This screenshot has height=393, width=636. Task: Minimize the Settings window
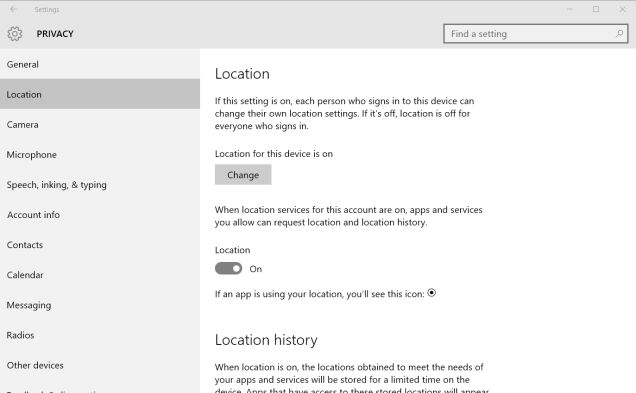pyautogui.click(x=569, y=9)
